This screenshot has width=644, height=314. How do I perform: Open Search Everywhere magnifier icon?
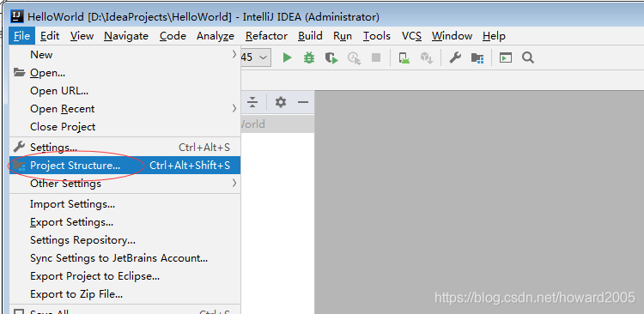pyautogui.click(x=528, y=57)
